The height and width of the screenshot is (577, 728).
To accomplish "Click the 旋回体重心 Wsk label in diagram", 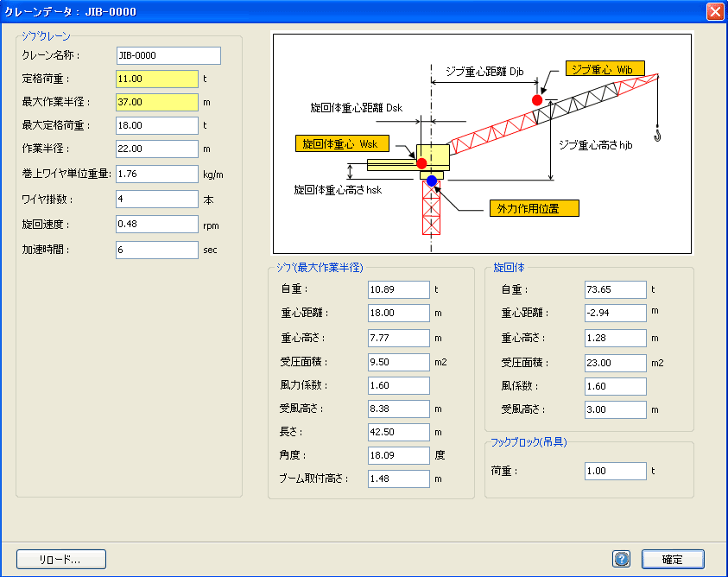I will 342,143.
